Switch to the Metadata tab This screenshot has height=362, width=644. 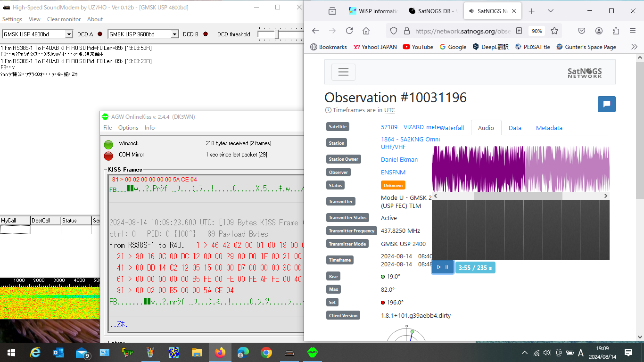coord(549,128)
